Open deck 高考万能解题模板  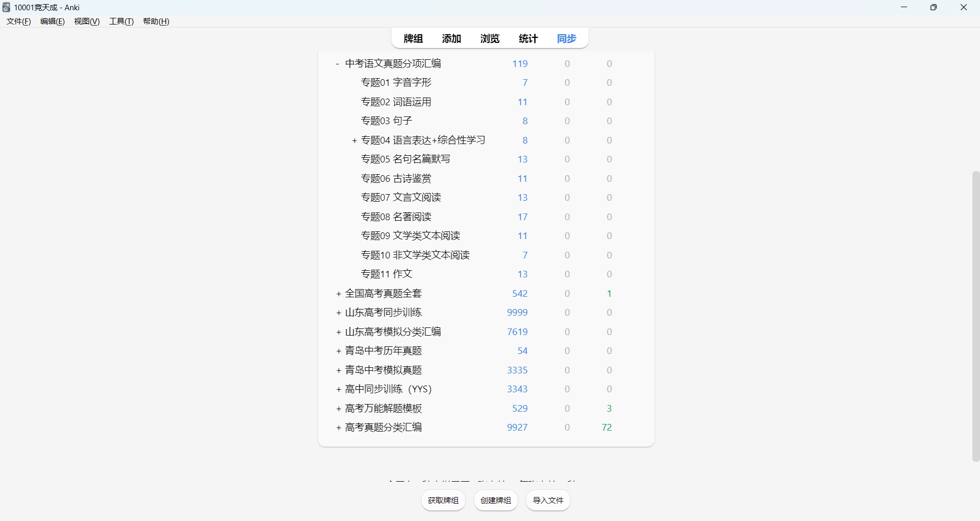pos(383,409)
